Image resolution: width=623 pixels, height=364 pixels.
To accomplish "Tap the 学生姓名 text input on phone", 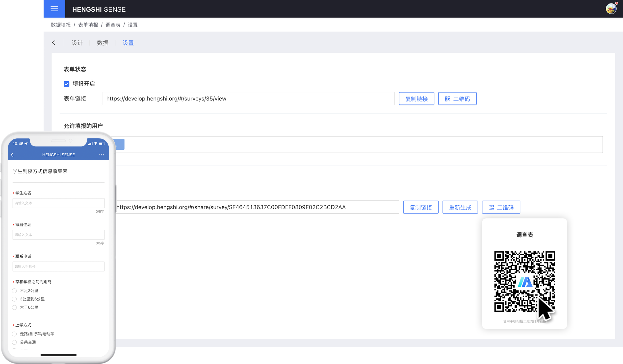I will (x=58, y=203).
